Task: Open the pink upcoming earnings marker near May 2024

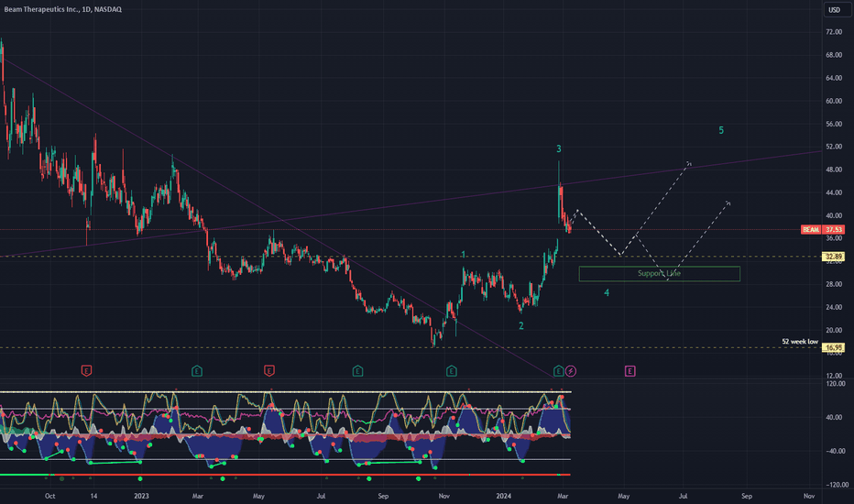Action: coord(630,371)
